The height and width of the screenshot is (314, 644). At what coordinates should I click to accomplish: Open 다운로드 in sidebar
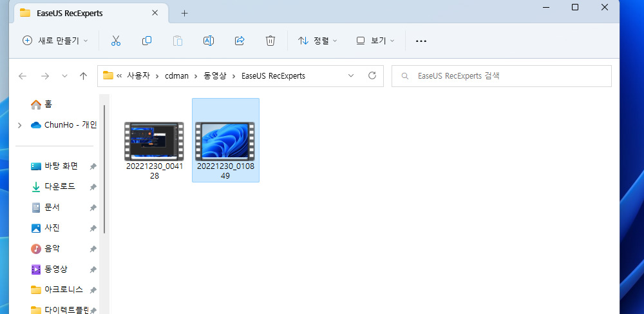tap(53, 186)
